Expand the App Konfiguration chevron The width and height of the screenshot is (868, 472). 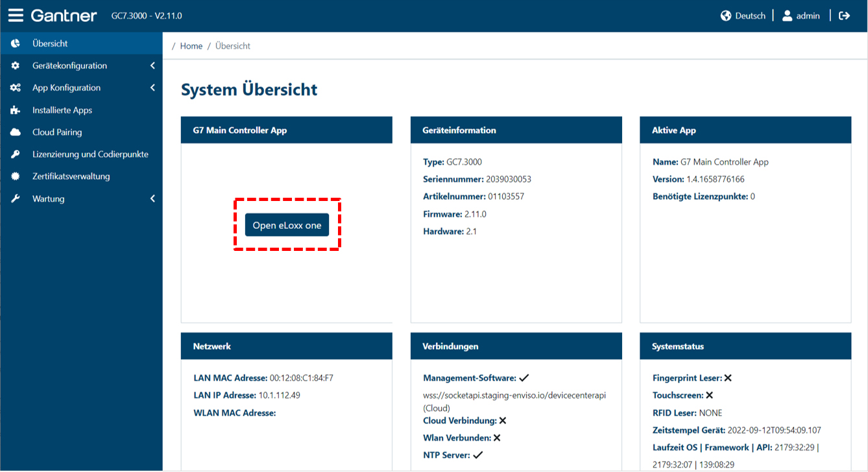click(x=152, y=88)
